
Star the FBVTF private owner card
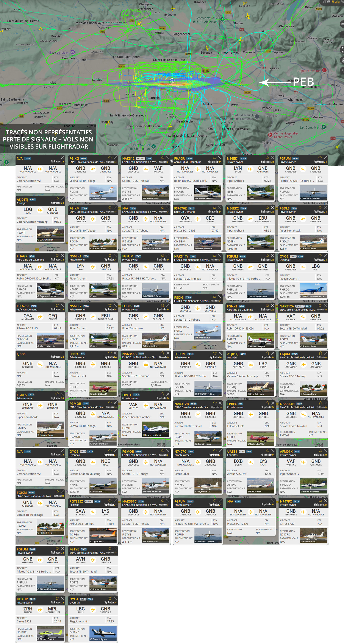click(x=163, y=394)
